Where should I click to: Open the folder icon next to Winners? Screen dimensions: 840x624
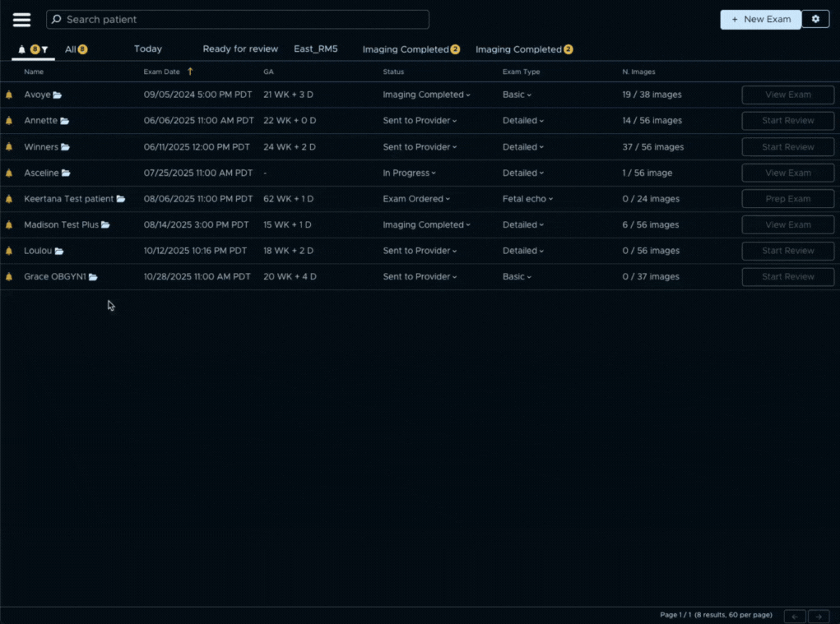click(x=66, y=147)
